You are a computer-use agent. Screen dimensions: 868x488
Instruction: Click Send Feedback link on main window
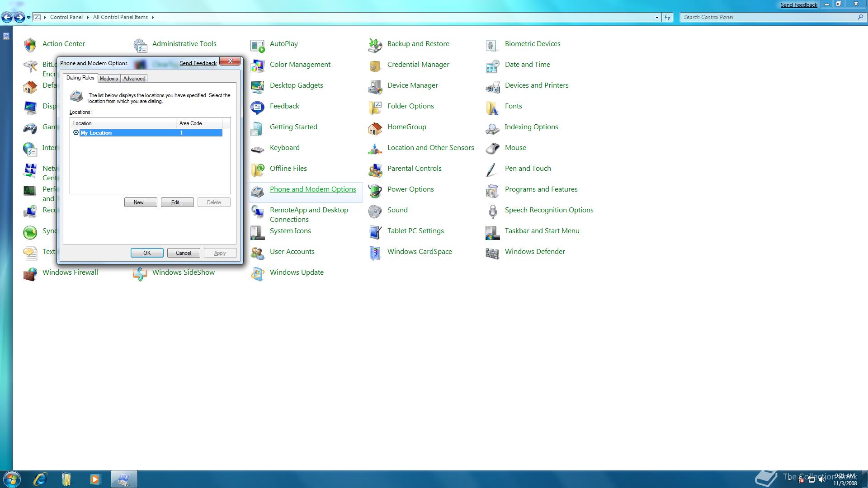point(799,5)
